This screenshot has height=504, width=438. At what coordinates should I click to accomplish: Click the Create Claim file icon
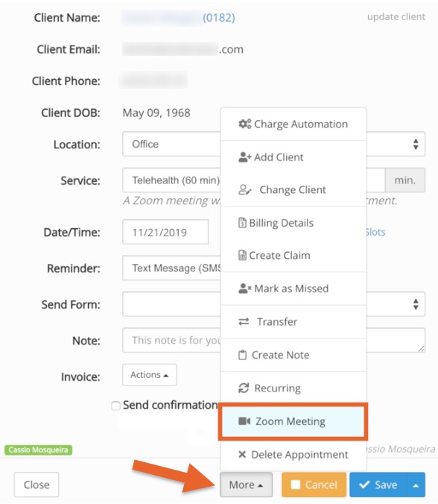click(x=242, y=255)
